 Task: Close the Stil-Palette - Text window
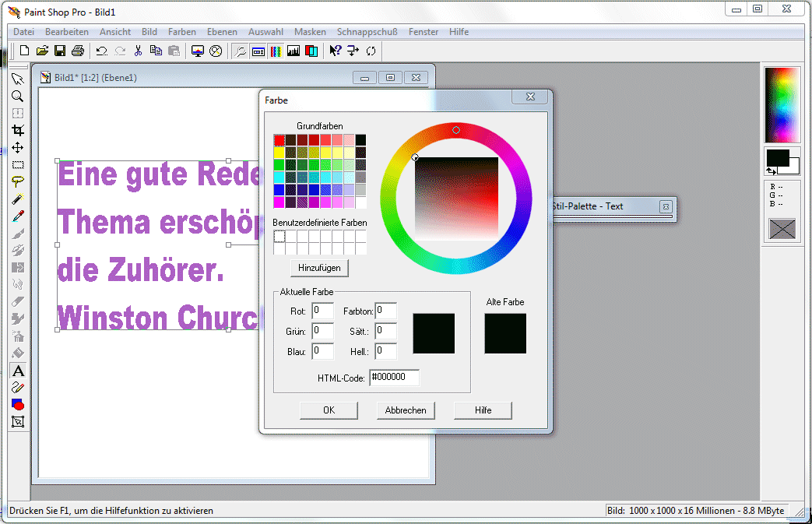(666, 206)
